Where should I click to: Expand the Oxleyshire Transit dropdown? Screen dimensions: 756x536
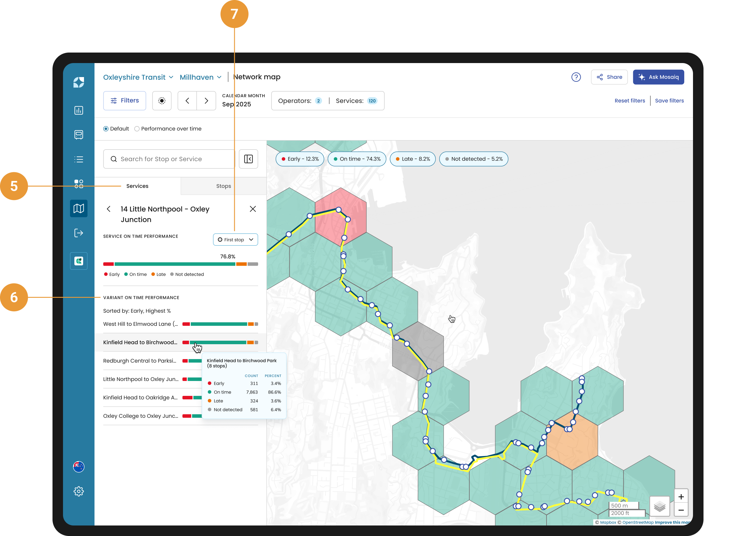138,77
